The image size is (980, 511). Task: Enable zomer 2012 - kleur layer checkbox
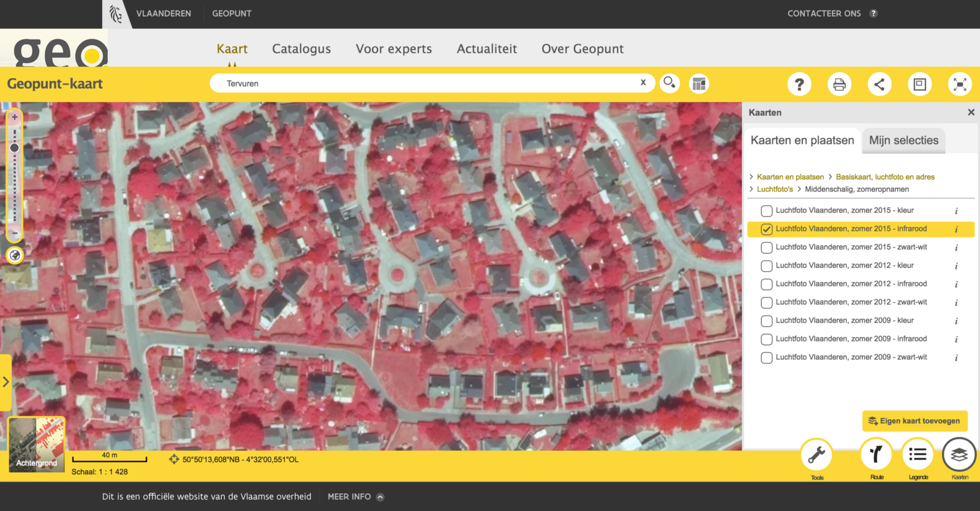(766, 266)
